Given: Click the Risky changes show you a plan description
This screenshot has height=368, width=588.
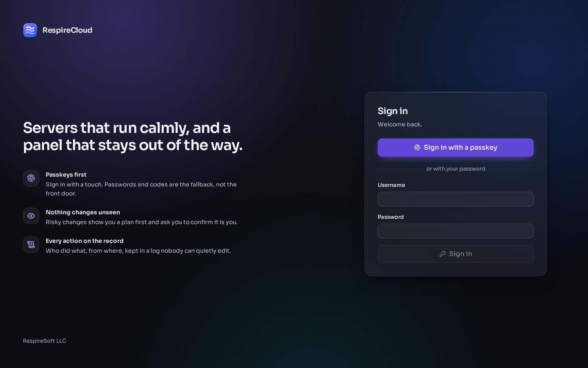Looking at the screenshot, I should pyautogui.click(x=142, y=222).
